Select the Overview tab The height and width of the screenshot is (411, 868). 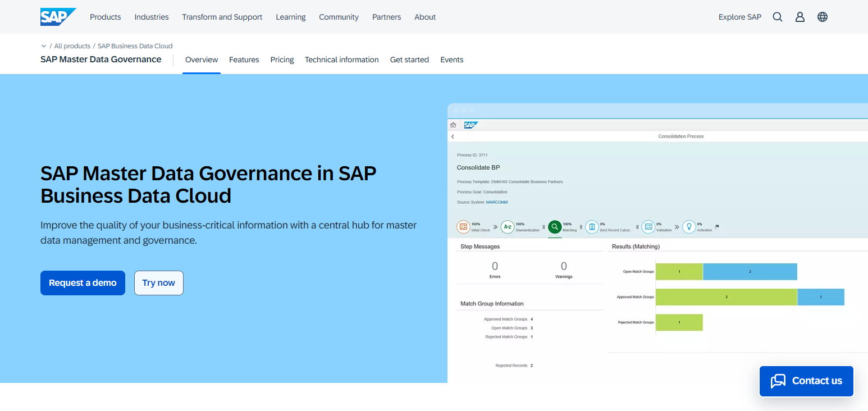202,60
